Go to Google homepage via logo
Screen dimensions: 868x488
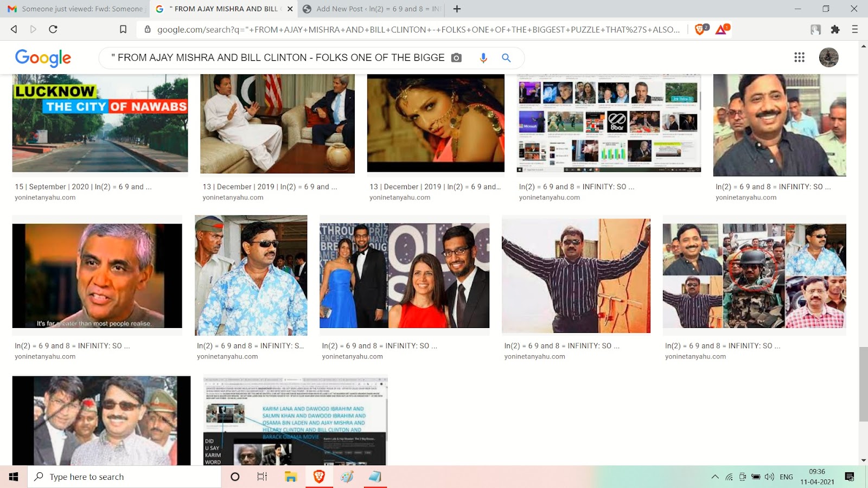click(x=43, y=57)
